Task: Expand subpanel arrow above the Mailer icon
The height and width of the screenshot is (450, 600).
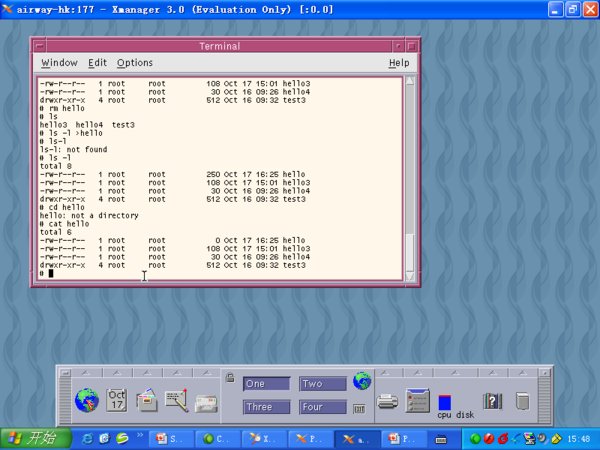Action: 207,372
